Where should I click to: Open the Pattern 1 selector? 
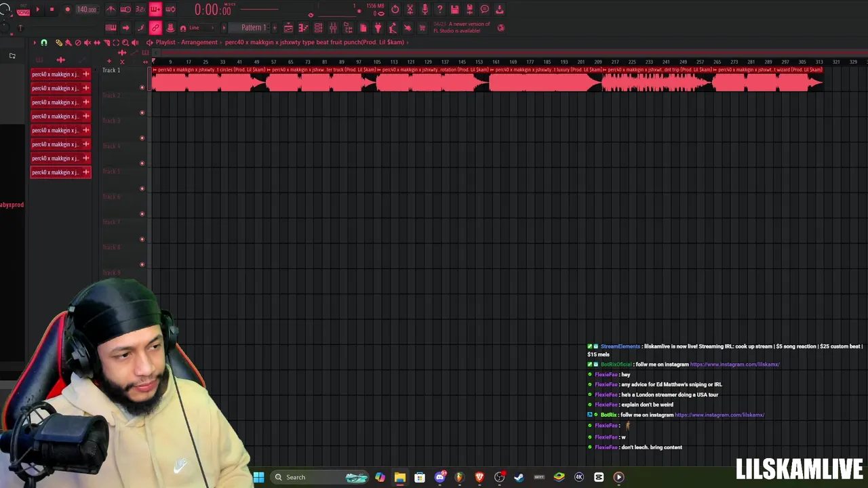coord(254,28)
